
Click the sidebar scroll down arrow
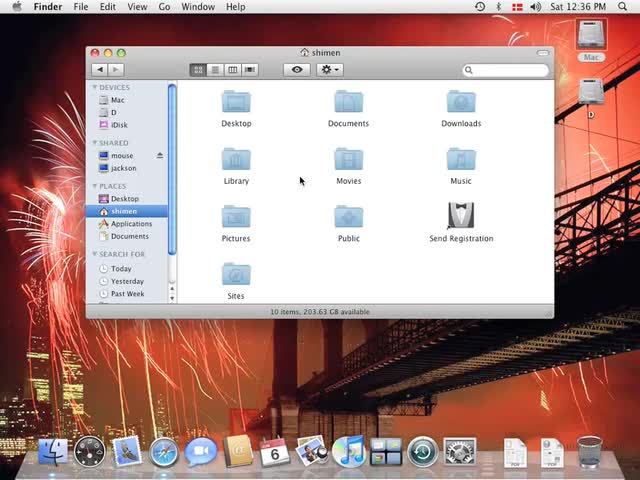tap(172, 298)
